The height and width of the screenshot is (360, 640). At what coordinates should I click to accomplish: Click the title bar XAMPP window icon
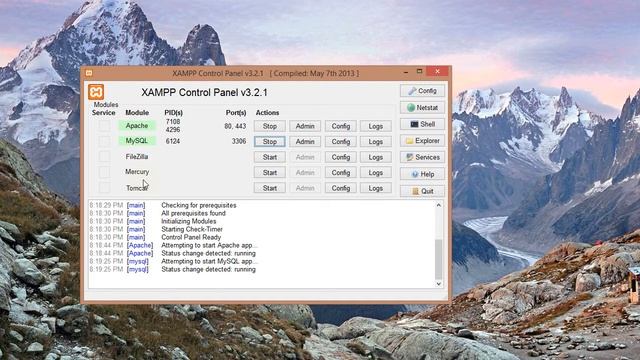(x=89, y=73)
